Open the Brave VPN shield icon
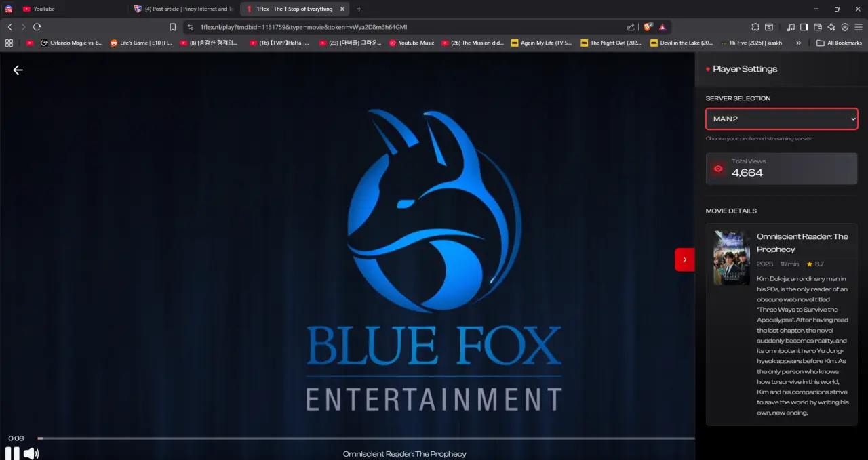Screen dimensions: 868x460 845,27
